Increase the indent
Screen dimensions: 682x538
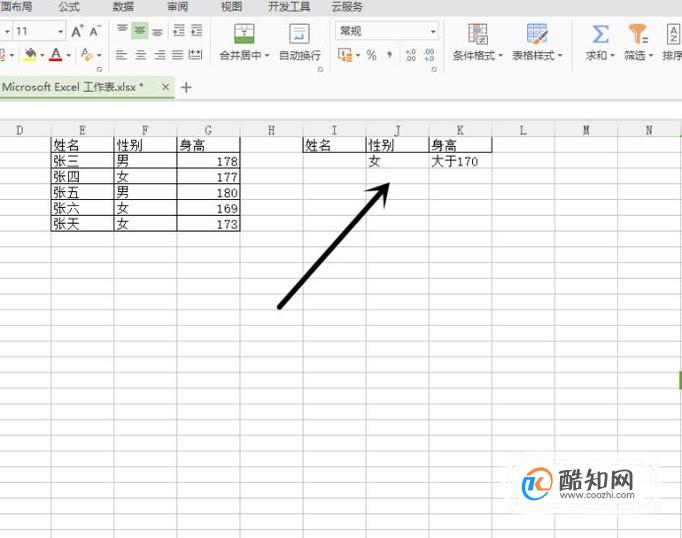tap(197, 30)
